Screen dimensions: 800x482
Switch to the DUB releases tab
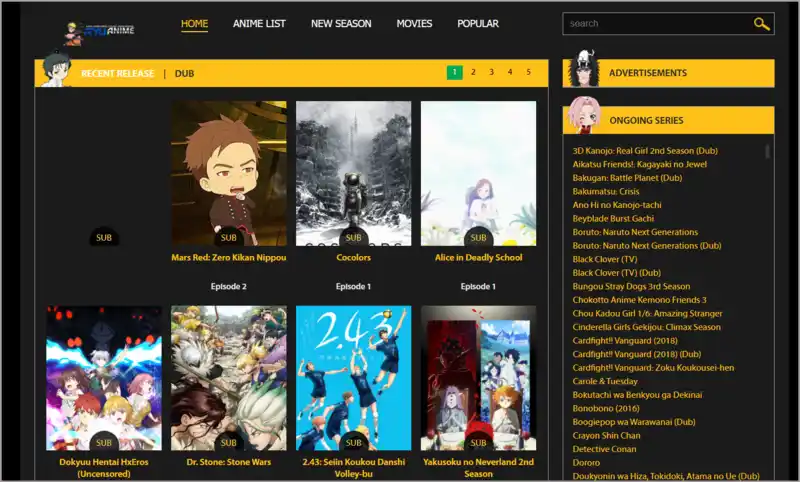tap(184, 73)
